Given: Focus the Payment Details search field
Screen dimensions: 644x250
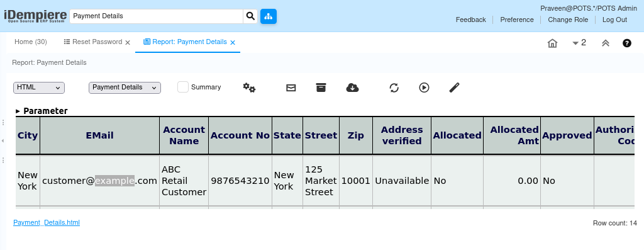Looking at the screenshot, I should click(157, 16).
